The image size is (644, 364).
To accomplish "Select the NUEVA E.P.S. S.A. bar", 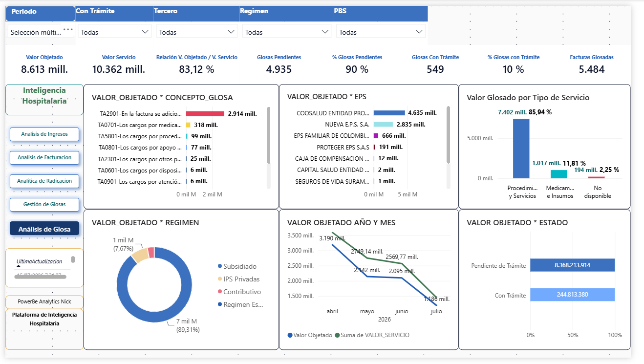I will [x=383, y=124].
